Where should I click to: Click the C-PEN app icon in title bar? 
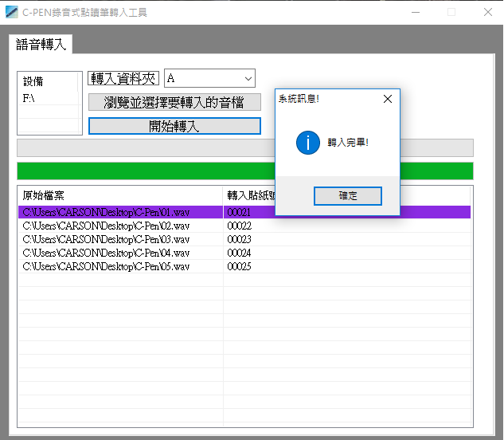point(12,12)
